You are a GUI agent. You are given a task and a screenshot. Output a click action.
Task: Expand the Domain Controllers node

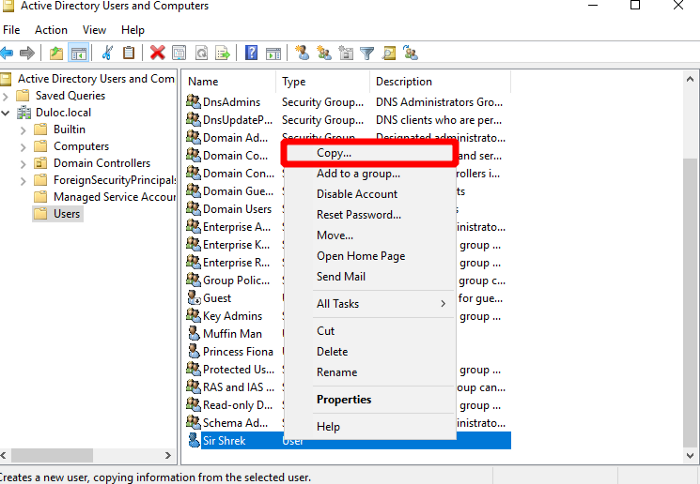click(23, 164)
